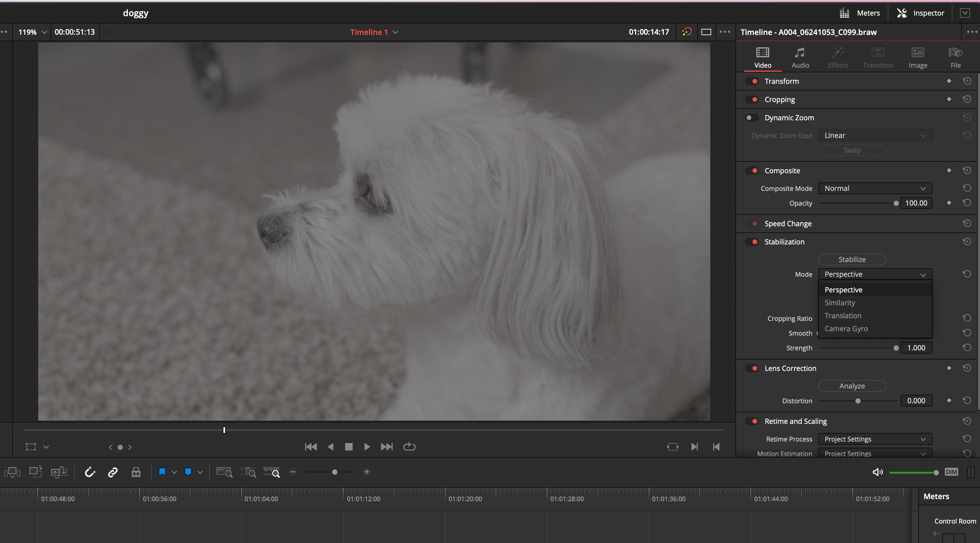Toggle linked selection chain icon
Screen dimensions: 980x543
point(113,472)
